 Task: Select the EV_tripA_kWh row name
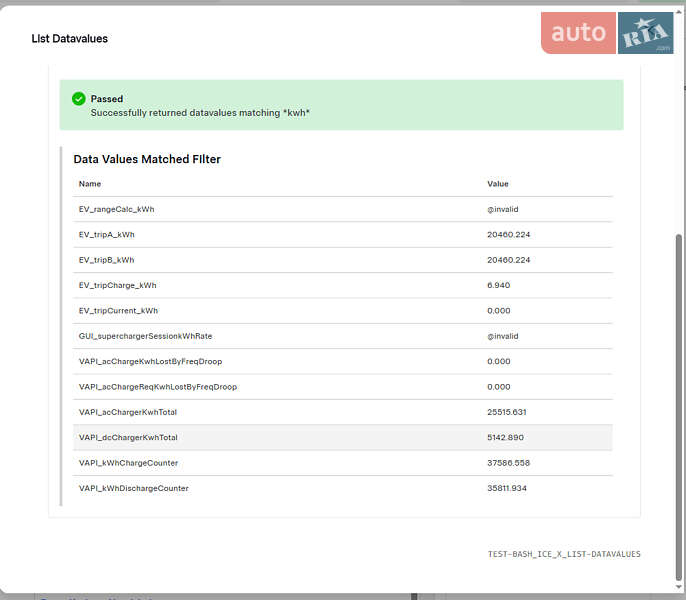coord(106,235)
